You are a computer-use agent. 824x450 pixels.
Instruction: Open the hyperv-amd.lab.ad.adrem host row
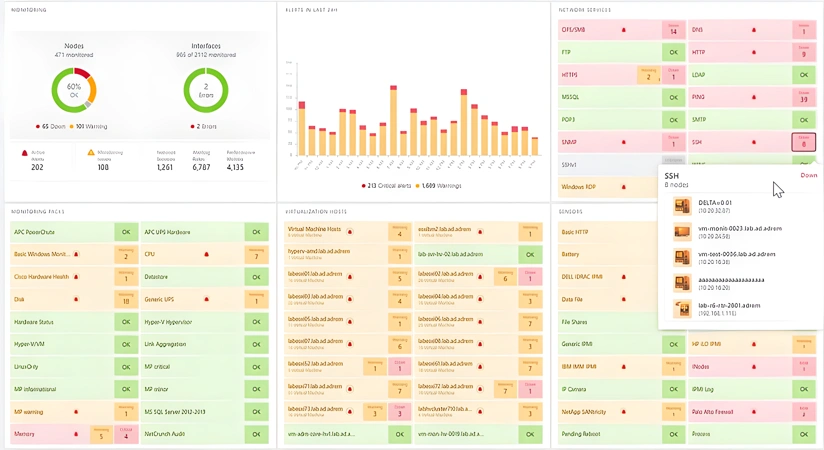pos(347,254)
